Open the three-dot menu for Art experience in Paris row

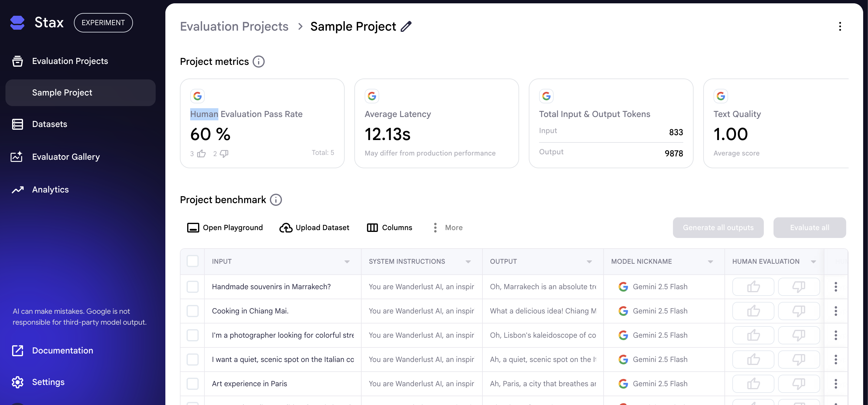click(x=835, y=383)
